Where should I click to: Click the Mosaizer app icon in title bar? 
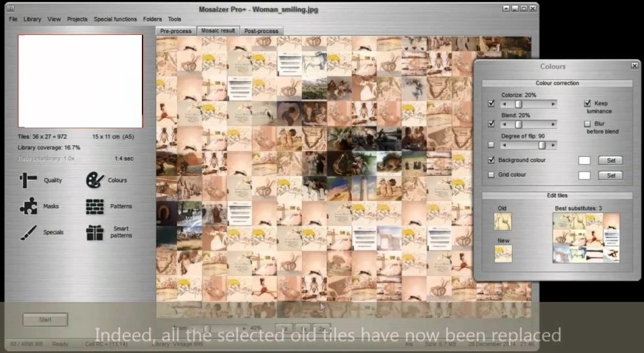point(10,8)
